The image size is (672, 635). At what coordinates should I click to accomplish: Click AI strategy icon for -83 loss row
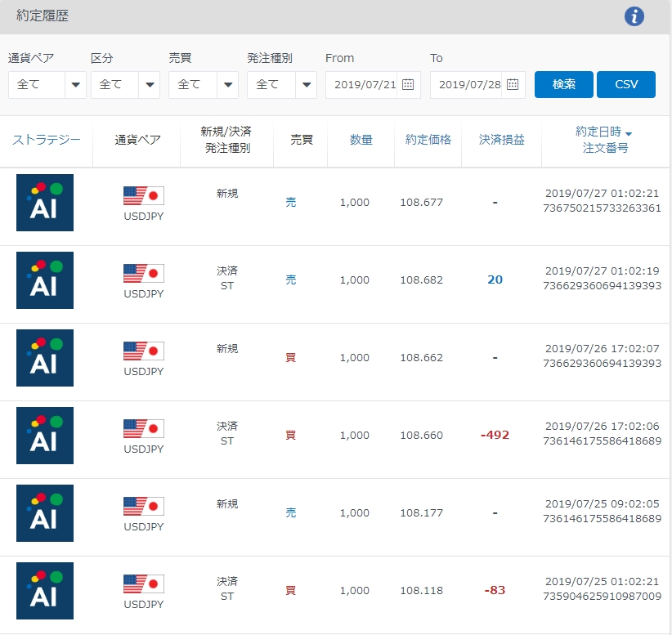click(x=45, y=591)
